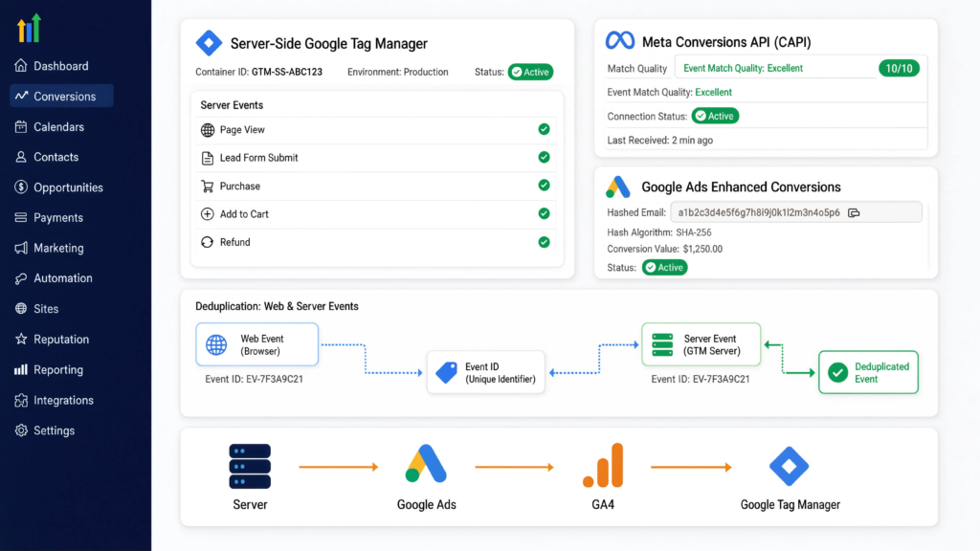
Task: Click the GA4 orange bars icon
Action: click(603, 465)
